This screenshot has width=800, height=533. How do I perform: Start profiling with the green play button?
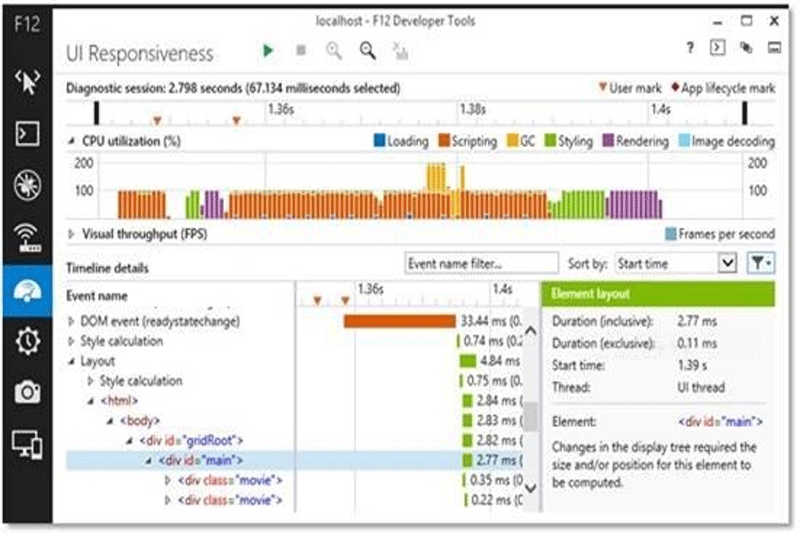tap(268, 50)
